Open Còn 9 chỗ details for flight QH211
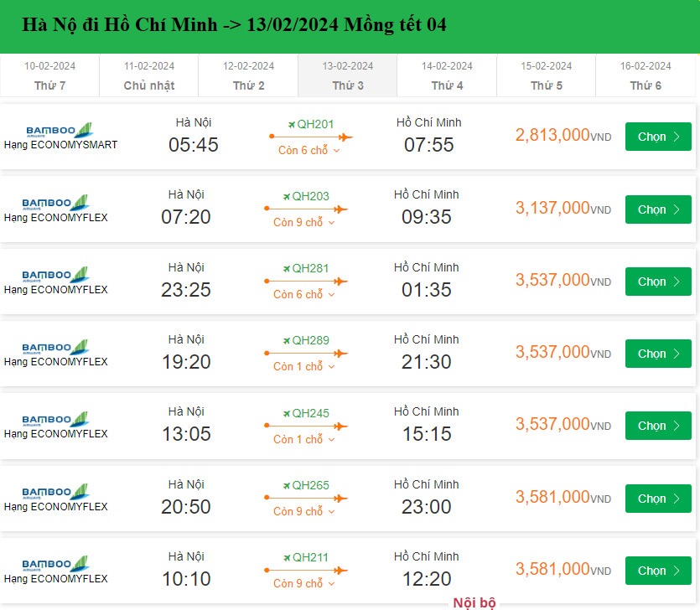 (x=304, y=584)
